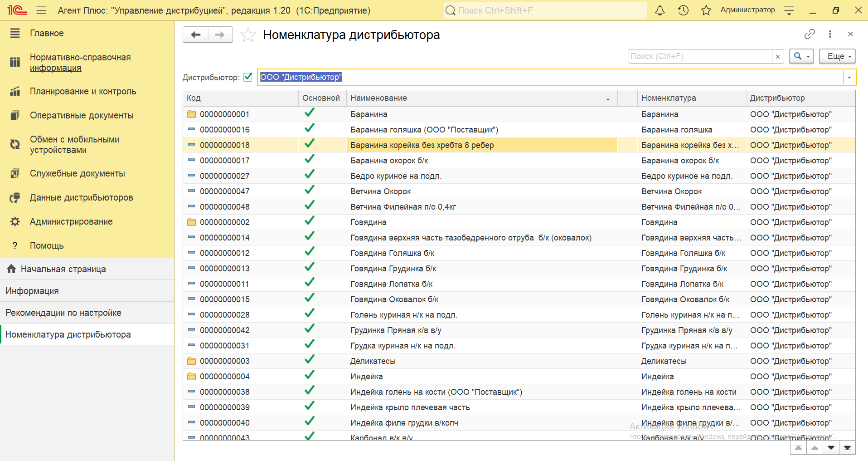Viewport: 868px width, 461px height.
Task: Open favorites star in title bar
Action: [706, 10]
